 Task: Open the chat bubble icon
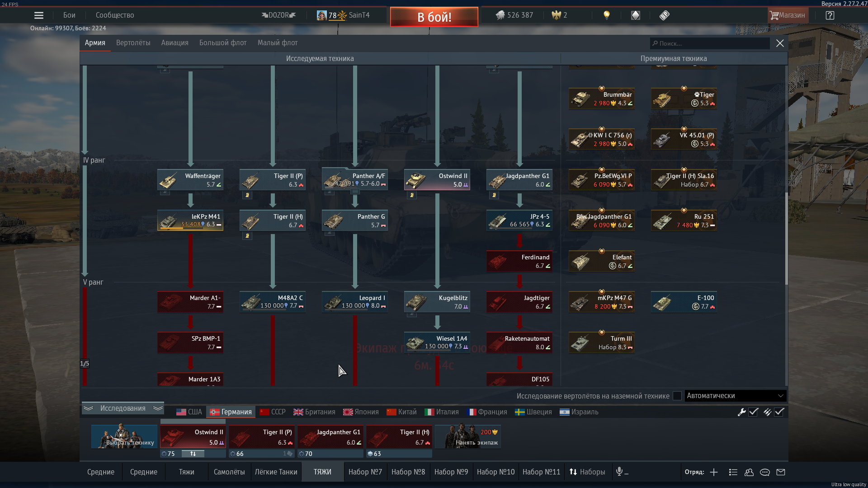coord(765,472)
